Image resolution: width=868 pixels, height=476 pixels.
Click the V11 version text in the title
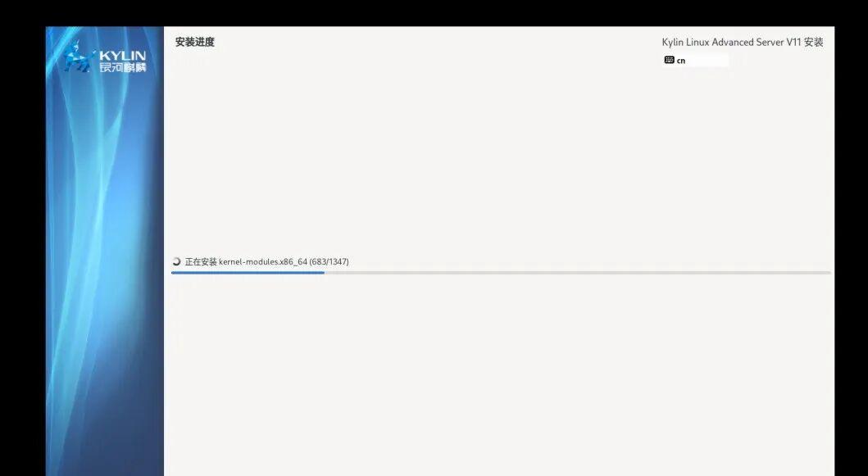(793, 42)
